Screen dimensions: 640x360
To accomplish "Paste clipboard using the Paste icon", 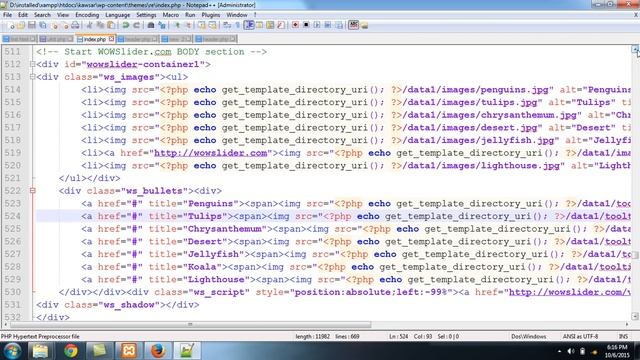I will (x=111, y=25).
